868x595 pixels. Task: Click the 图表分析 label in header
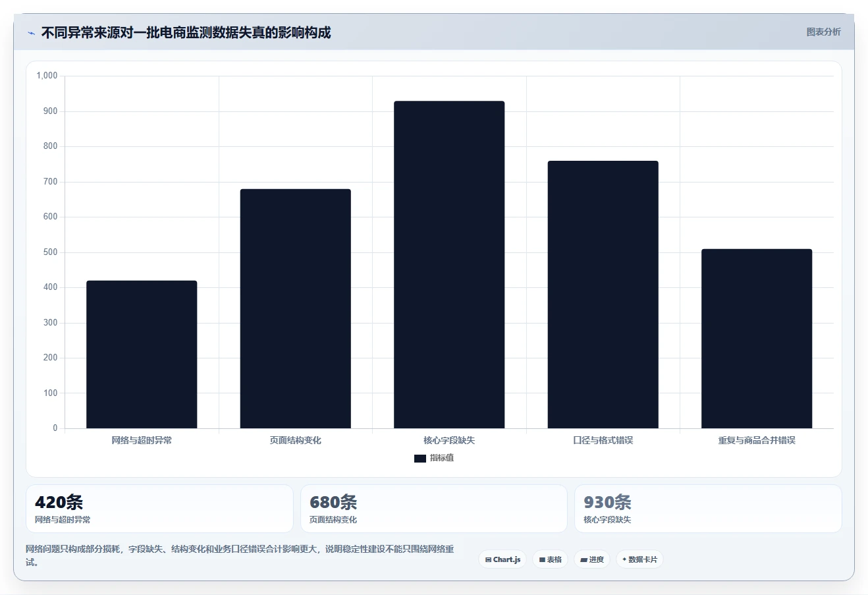[x=823, y=32]
